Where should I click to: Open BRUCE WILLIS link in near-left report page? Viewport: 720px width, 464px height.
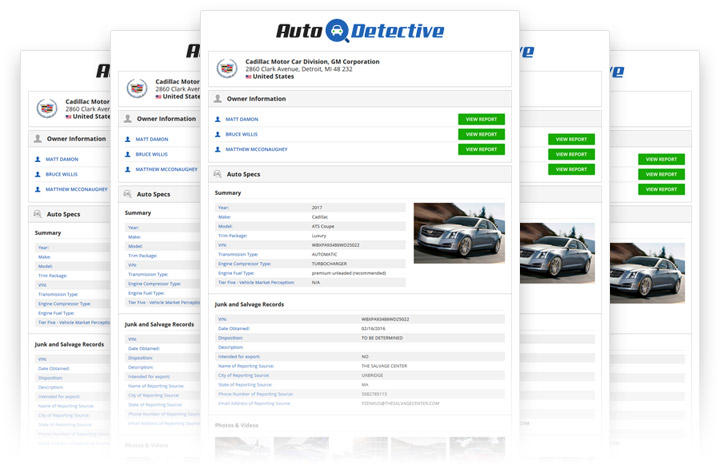tap(152, 154)
